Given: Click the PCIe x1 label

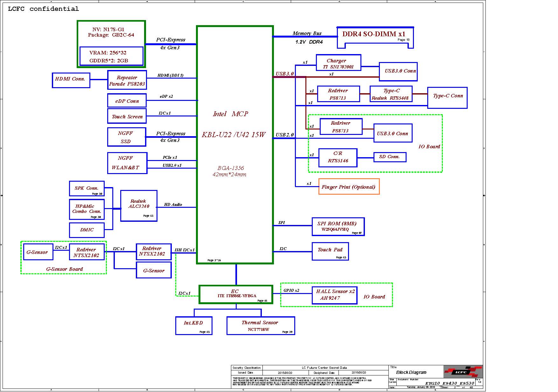Looking at the screenshot, I should pos(170,157).
